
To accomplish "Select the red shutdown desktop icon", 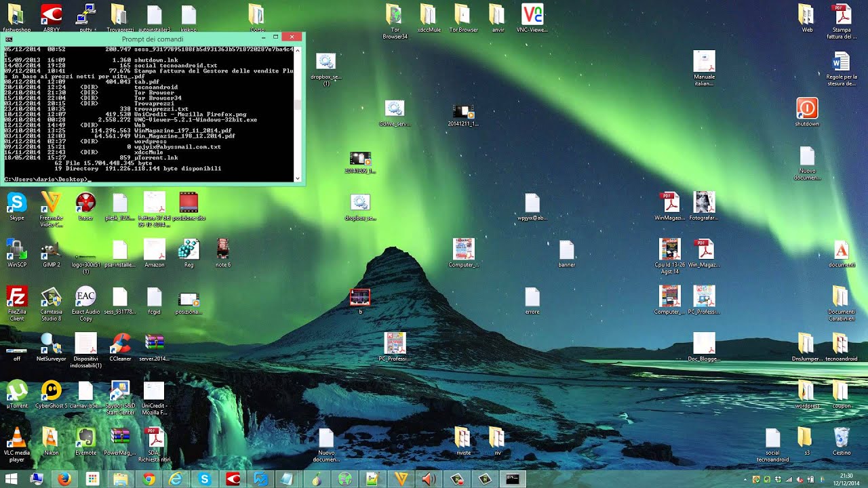I will (807, 112).
